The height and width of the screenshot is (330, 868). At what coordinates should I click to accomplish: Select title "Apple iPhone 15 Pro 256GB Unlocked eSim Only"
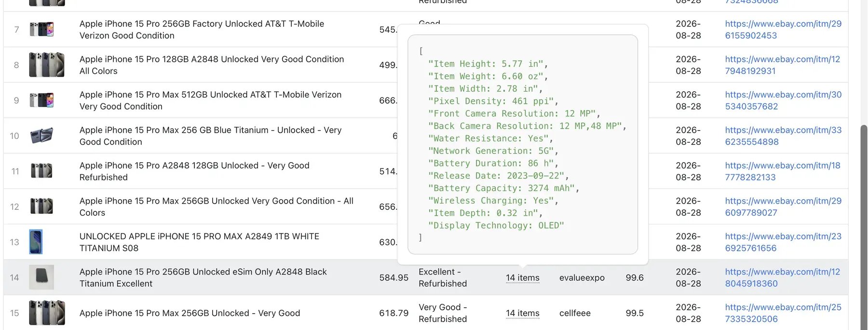[203, 278]
